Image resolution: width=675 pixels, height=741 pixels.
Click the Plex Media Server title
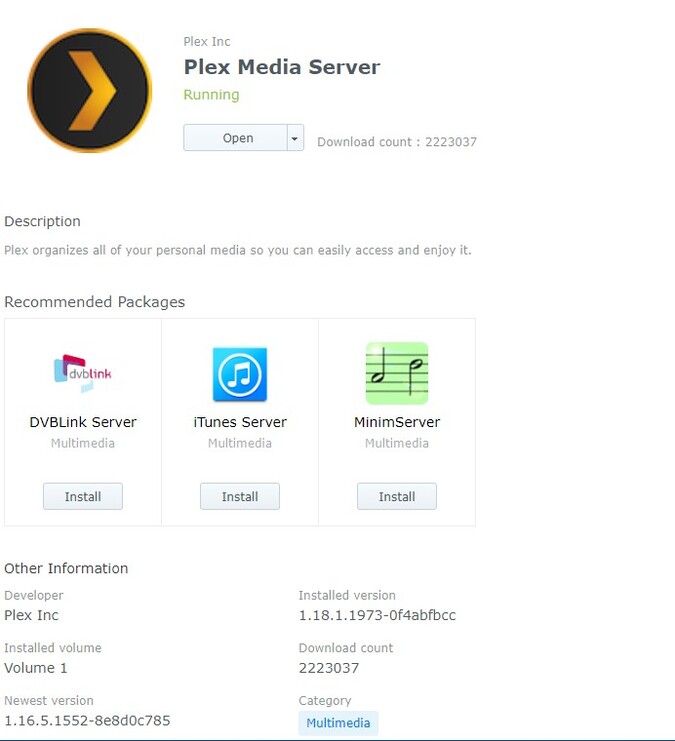282,67
